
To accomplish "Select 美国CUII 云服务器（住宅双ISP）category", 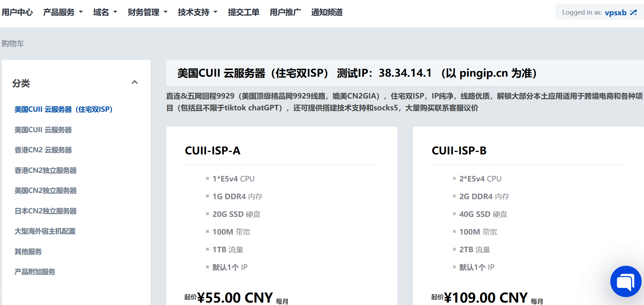I will (63, 109).
